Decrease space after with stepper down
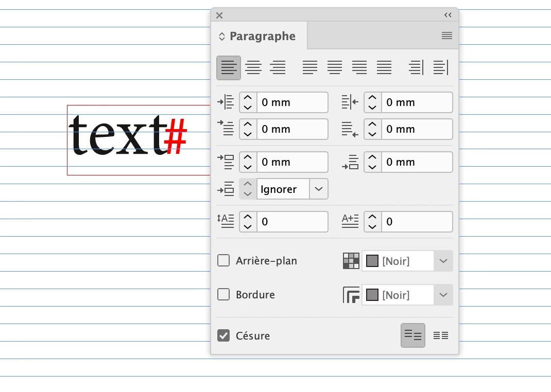The width and height of the screenshot is (551, 392). 372,167
